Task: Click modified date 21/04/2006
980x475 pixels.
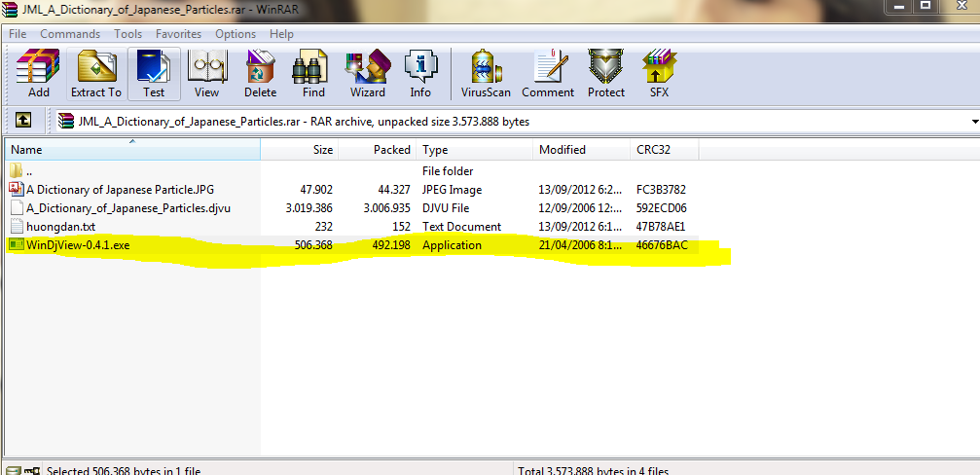Action: [x=580, y=245]
